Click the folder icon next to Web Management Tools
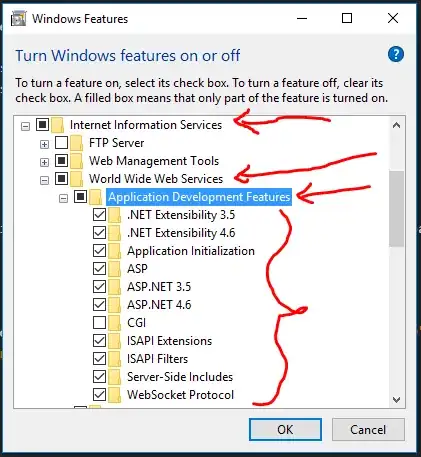This screenshot has width=421, height=457. click(x=77, y=161)
